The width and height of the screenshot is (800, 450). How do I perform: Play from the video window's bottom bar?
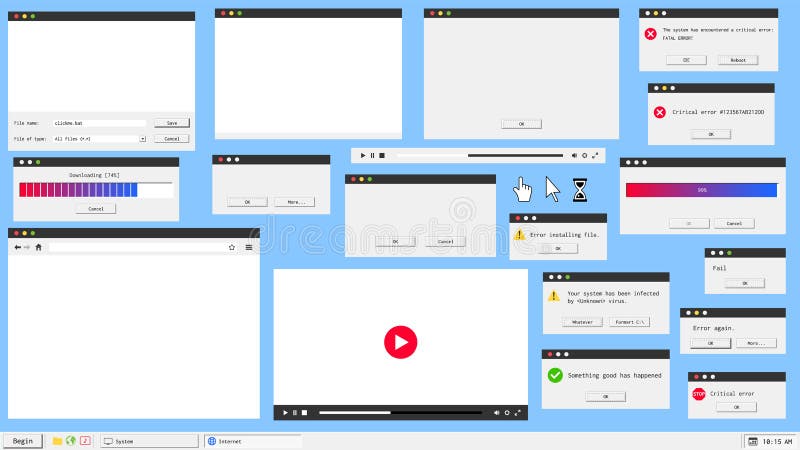tap(285, 413)
